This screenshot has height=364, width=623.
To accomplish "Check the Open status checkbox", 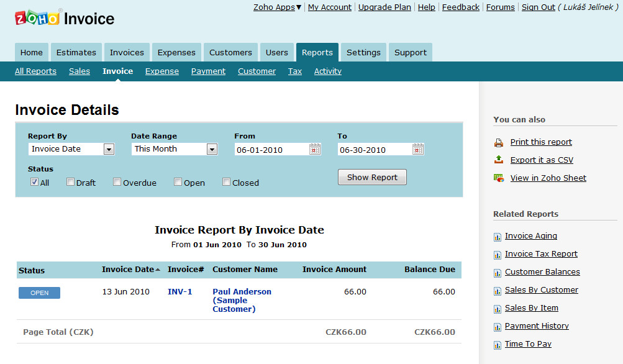I will click(178, 182).
